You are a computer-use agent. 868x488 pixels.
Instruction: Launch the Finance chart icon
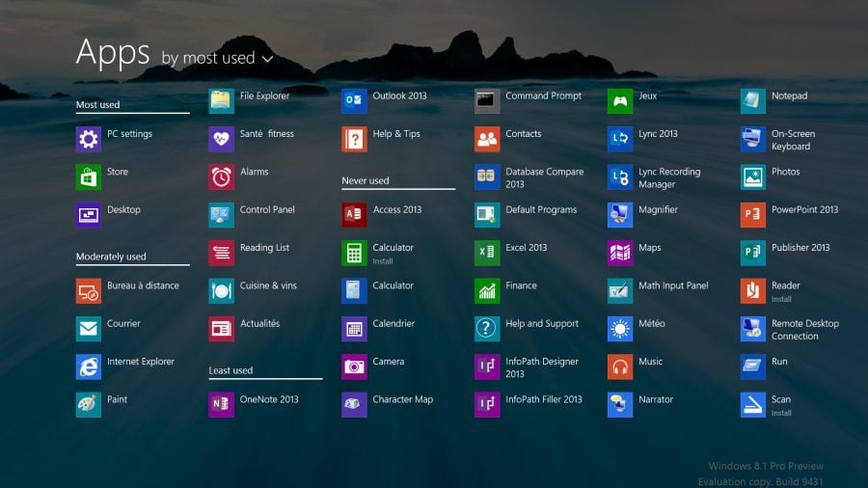(487, 291)
